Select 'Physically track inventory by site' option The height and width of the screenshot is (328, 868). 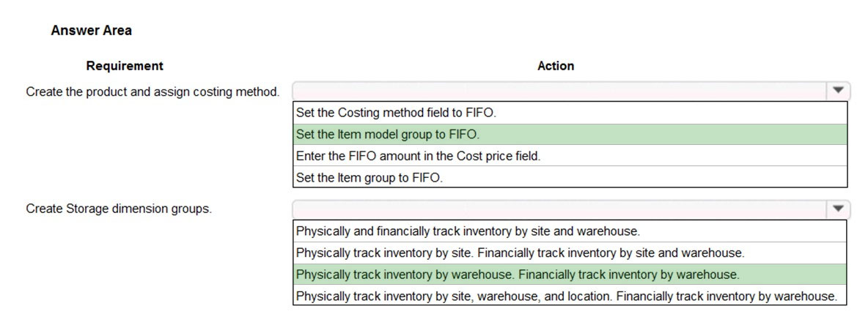pyautogui.click(x=570, y=253)
